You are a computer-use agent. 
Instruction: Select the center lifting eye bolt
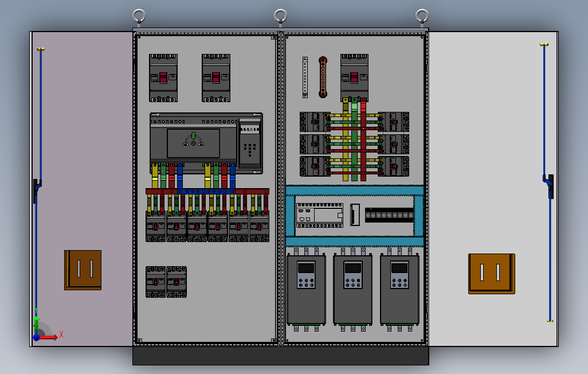tap(280, 17)
